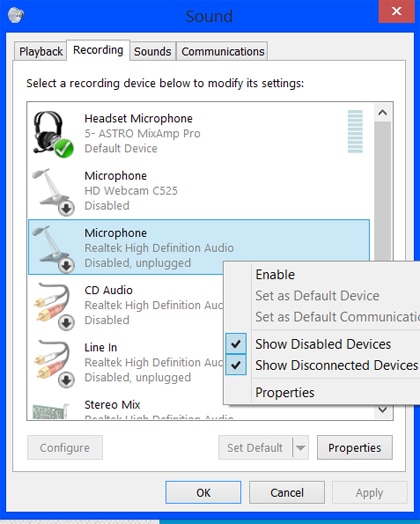Click the Stereo Mix sound card icon
The height and width of the screenshot is (524, 420).
point(51,411)
